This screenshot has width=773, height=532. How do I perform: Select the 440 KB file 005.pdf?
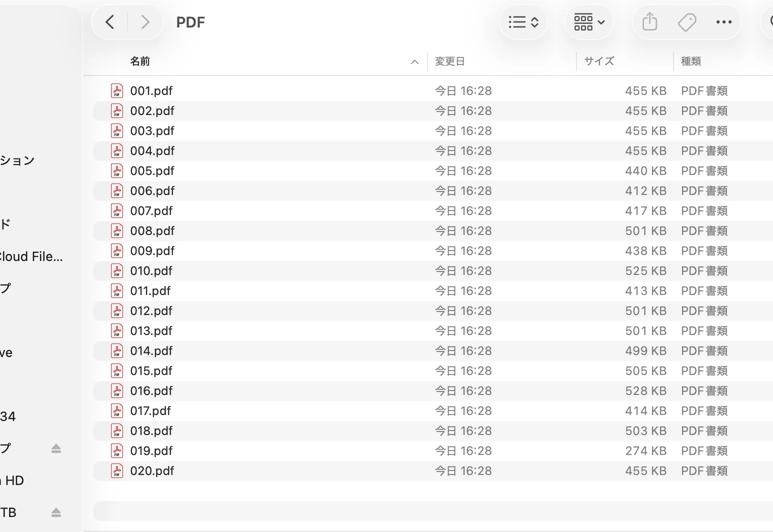point(152,170)
